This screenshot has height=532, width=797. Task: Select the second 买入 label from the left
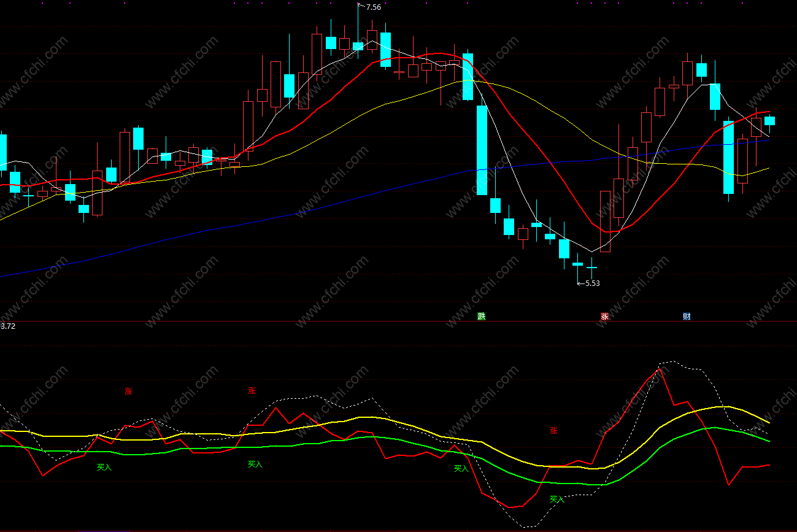(255, 465)
